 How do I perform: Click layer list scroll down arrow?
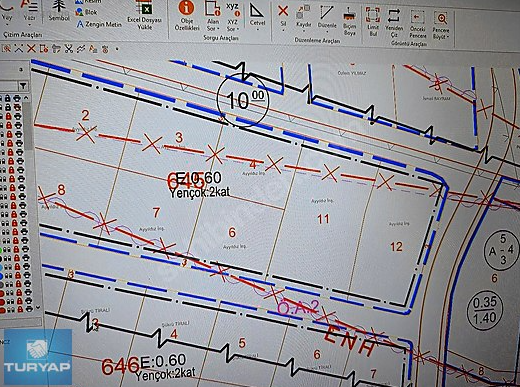click(x=37, y=307)
